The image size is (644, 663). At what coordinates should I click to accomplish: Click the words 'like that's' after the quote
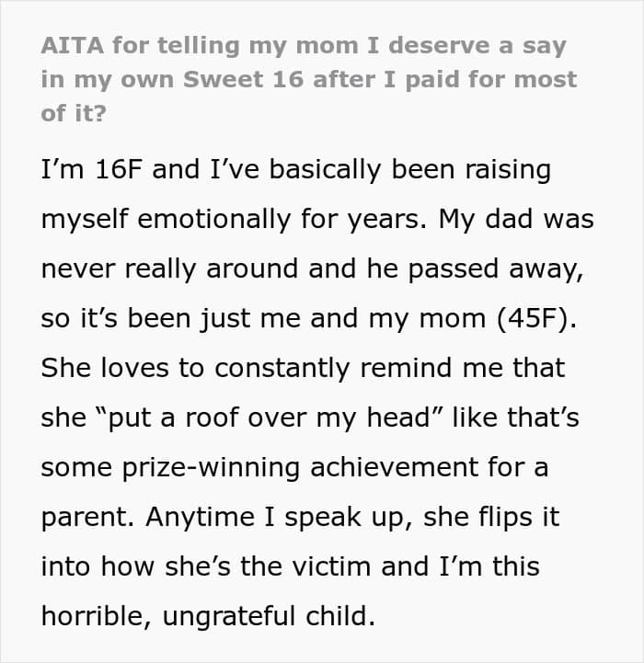515,417
